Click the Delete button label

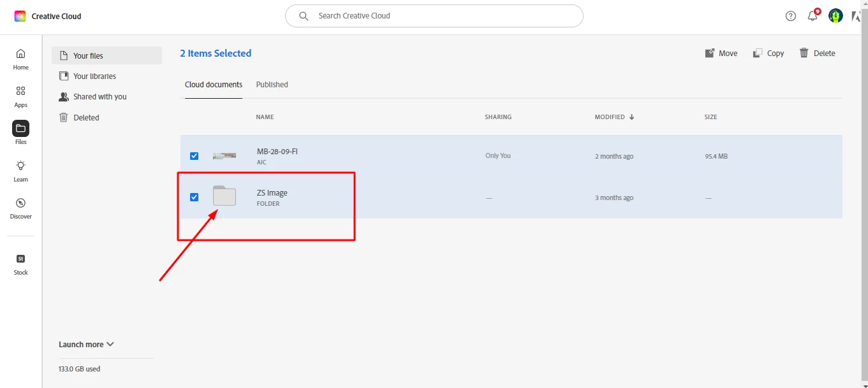[825, 54]
